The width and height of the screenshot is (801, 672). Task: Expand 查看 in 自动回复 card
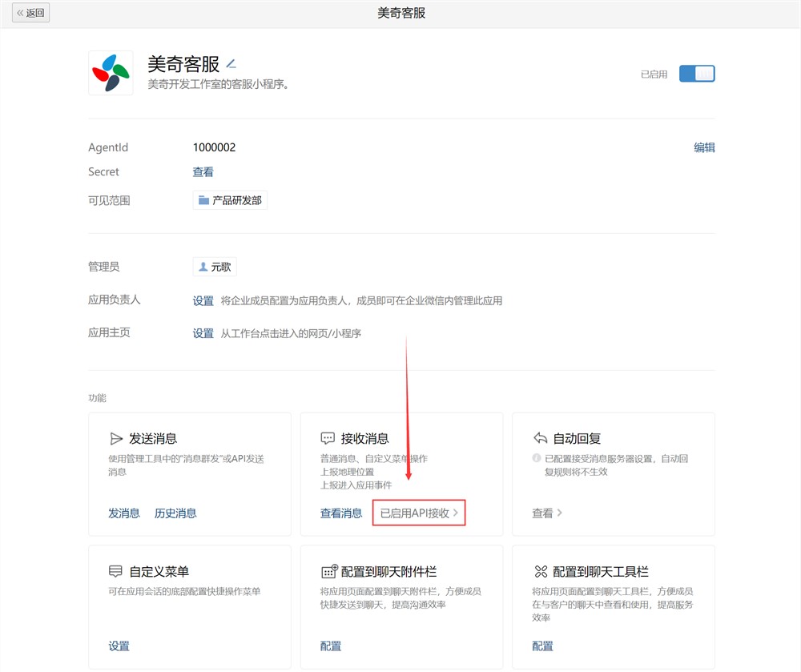pos(546,513)
